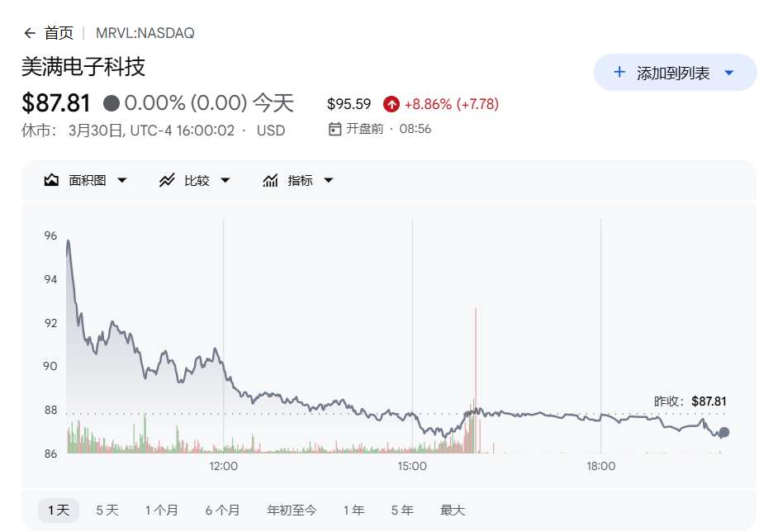The width and height of the screenshot is (778, 532).
Task: Switch to the 5 天 range tab
Action: (107, 511)
